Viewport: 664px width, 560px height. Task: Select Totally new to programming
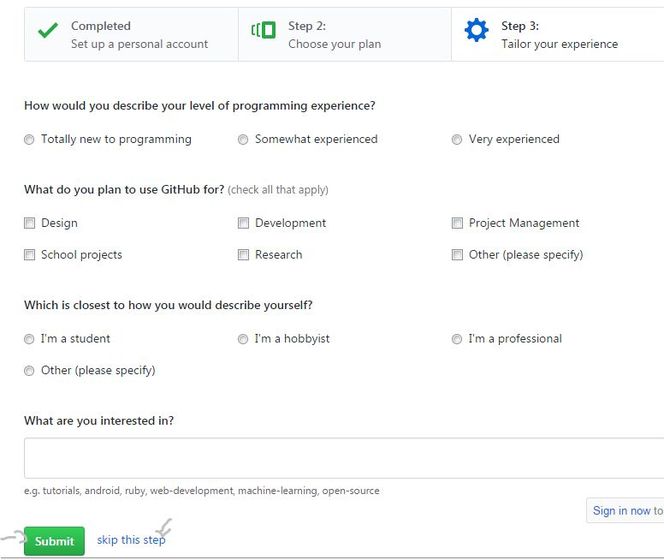pyautogui.click(x=29, y=139)
